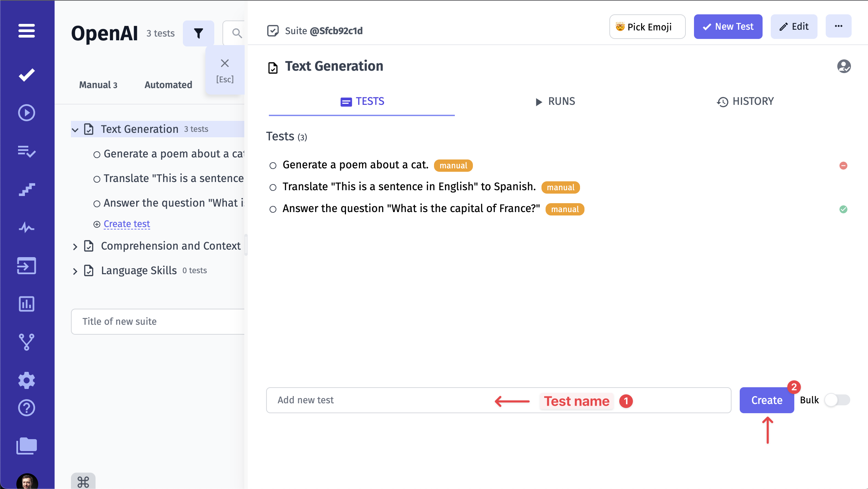
Task: Switch to the HISTORY tab
Action: coord(745,101)
